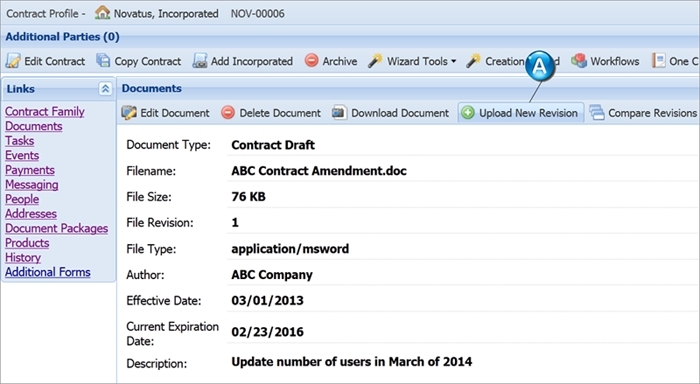Click the expiration date 02/23/2016
Viewport: 700px width, 384px height.
[267, 332]
